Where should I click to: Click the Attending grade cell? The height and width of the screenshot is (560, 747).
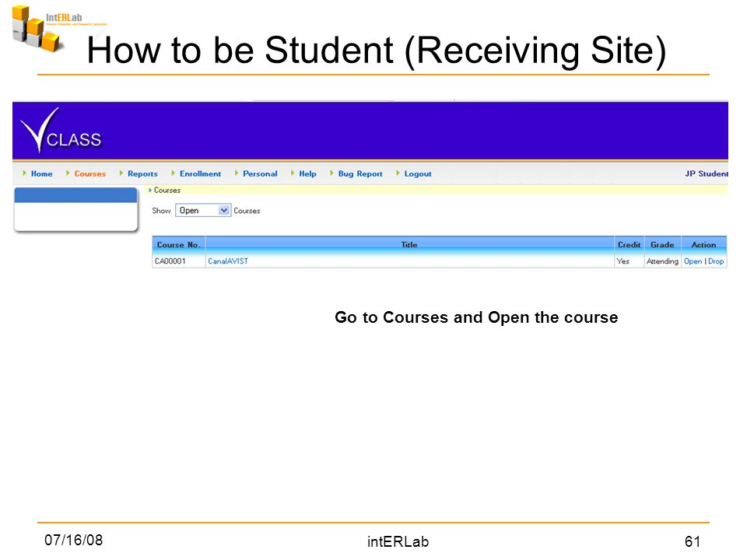tap(662, 261)
